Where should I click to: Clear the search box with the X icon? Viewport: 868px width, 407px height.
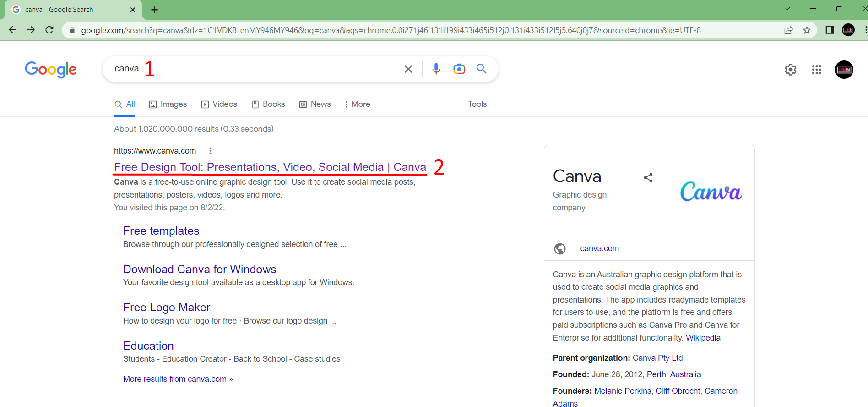[408, 69]
